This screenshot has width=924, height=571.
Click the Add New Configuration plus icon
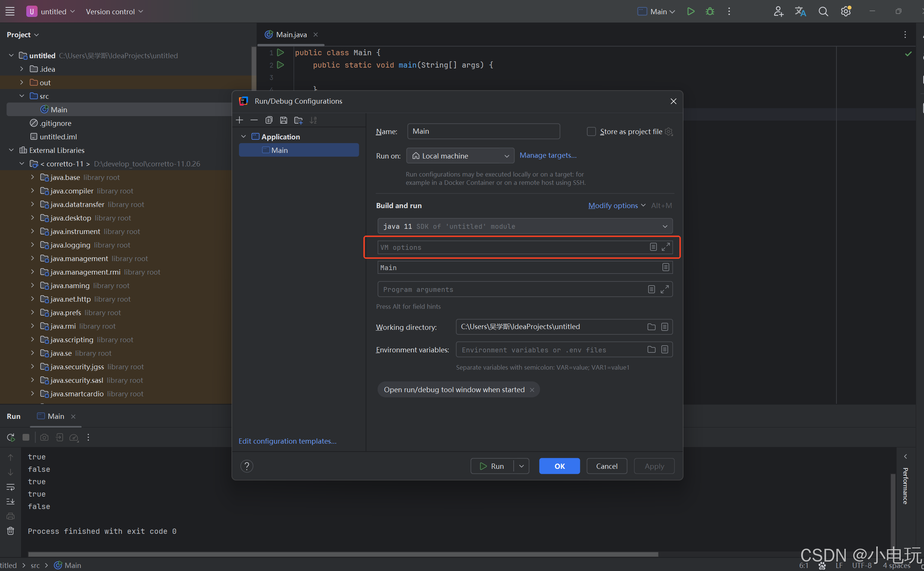(239, 120)
